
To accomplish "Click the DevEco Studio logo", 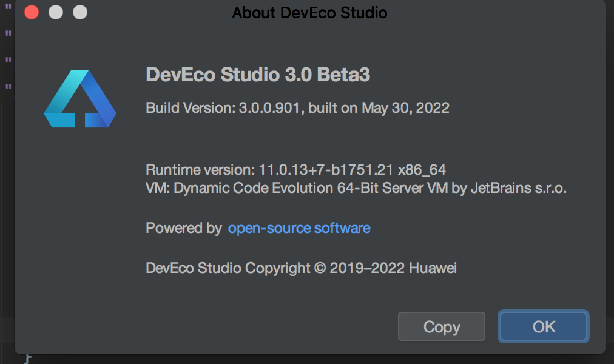I will tap(80, 99).
